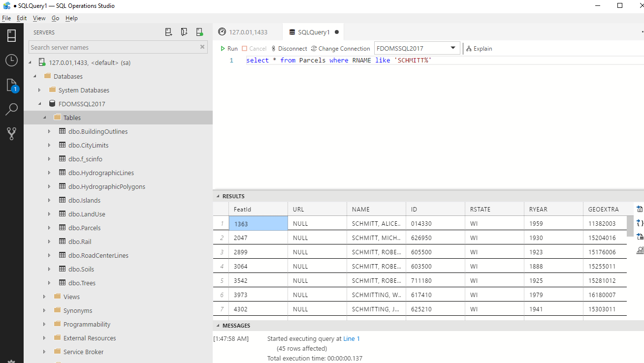Click the ID cell 603500

(435, 266)
